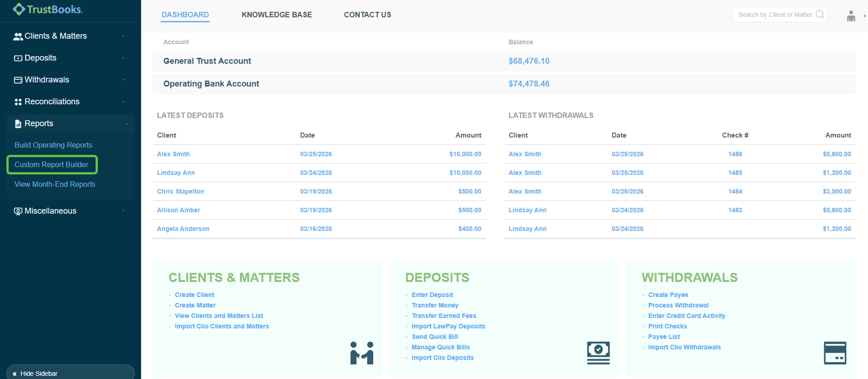
Task: Collapse the Reports menu arrow
Action: pos(127,124)
